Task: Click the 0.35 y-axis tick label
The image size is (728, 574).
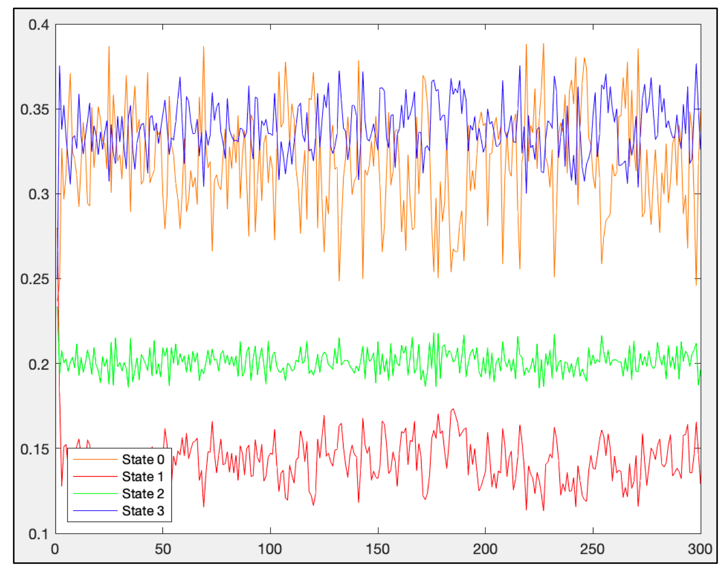Action: pos(35,110)
